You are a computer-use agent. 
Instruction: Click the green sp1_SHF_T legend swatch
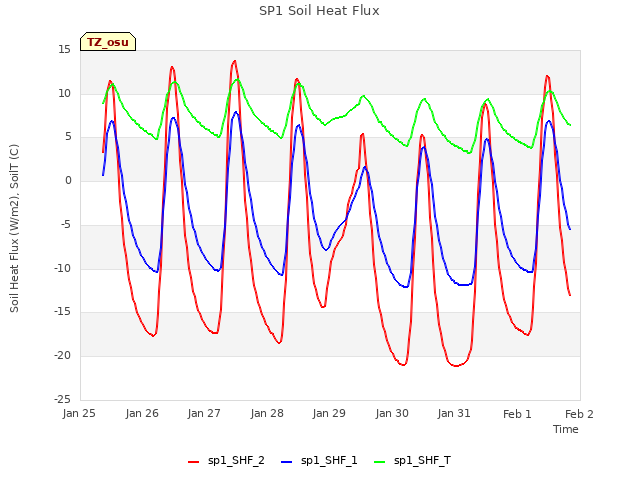[380, 462]
